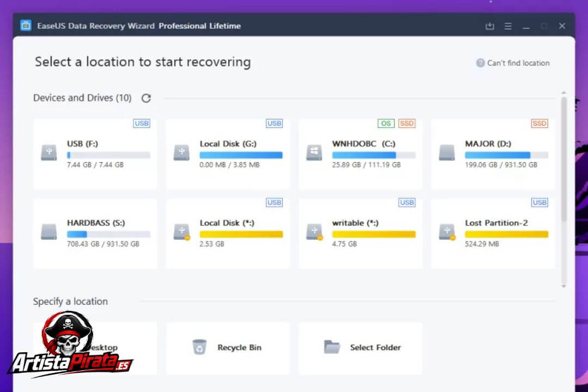The image size is (588, 392).
Task: Click the USB tag on writable (*:) card
Action: tap(407, 203)
